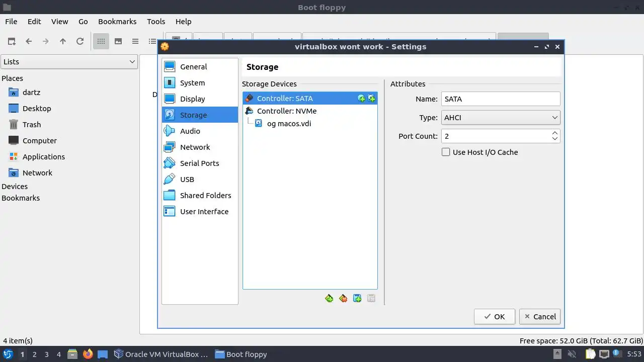Open the Shared Folders settings page
This screenshot has width=644, height=362.
click(200, 196)
